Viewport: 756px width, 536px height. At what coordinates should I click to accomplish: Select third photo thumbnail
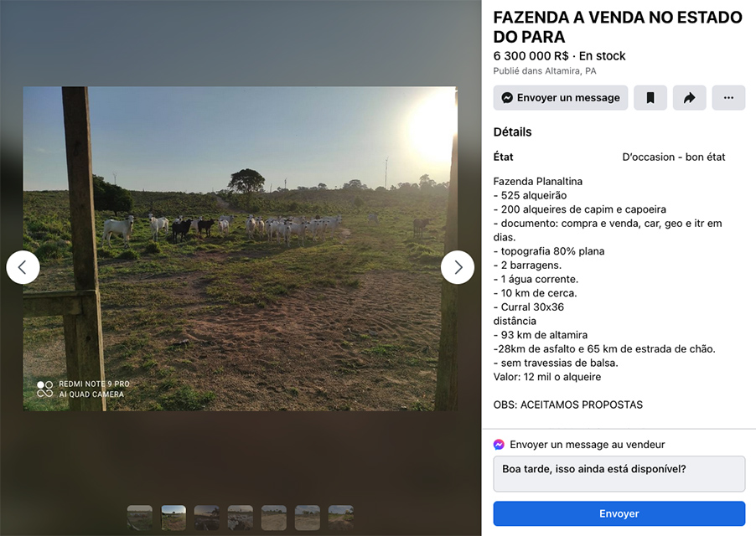207,518
